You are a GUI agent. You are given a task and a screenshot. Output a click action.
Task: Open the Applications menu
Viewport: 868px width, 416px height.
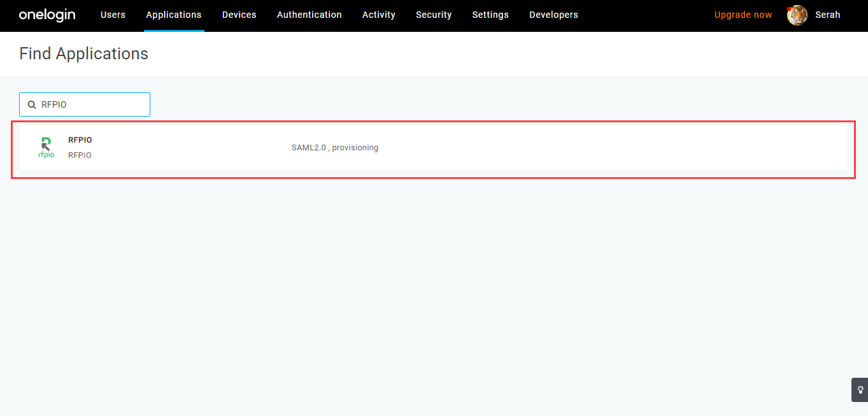[174, 15]
